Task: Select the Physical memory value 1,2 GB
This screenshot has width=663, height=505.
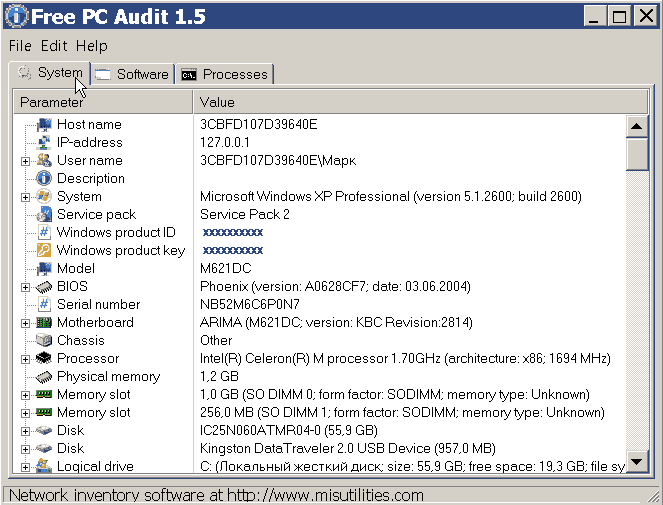Action: tap(219, 376)
